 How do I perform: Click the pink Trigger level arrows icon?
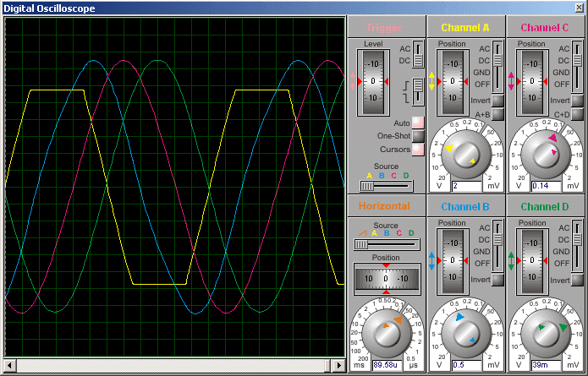(352, 81)
